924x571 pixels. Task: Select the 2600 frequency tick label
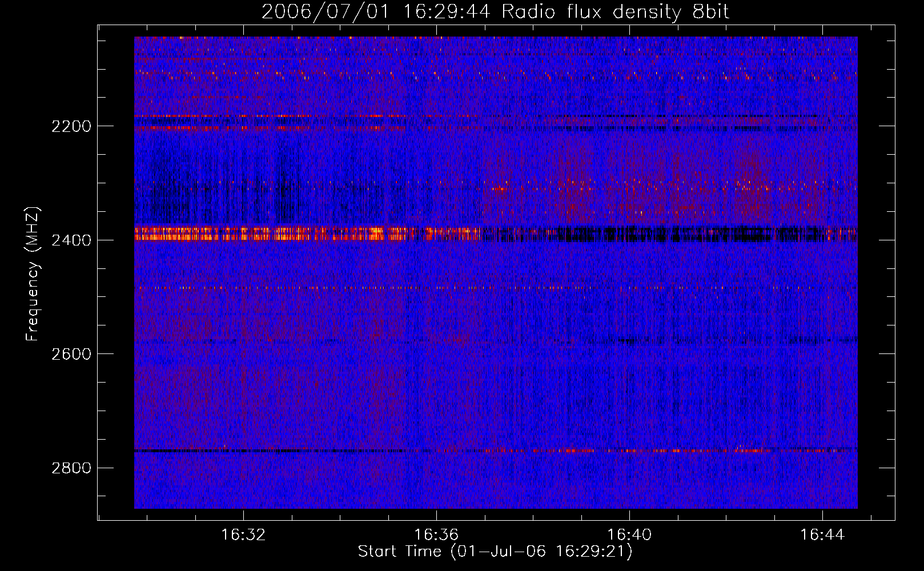click(x=71, y=354)
